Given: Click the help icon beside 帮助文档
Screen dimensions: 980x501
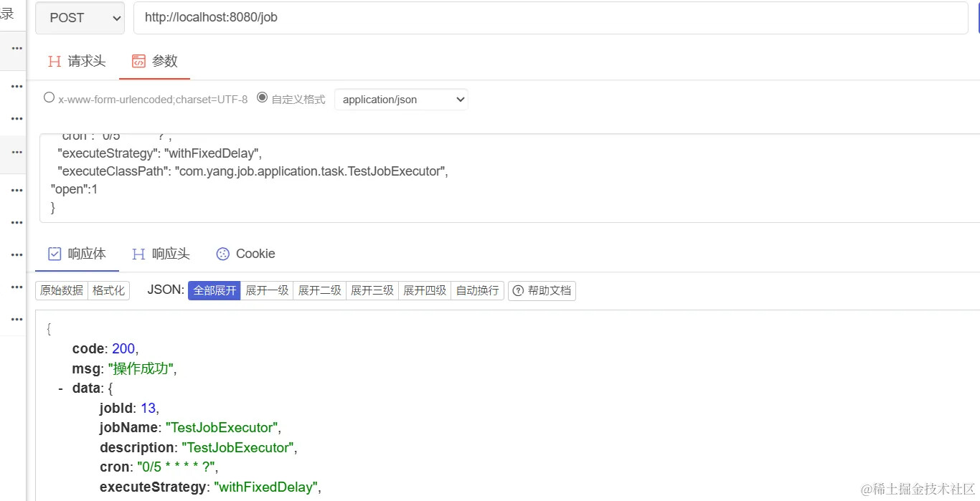Looking at the screenshot, I should [518, 290].
